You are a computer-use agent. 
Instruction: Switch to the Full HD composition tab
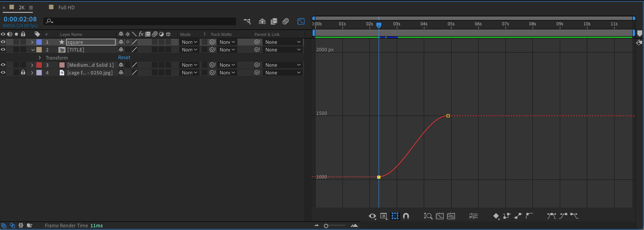[66, 7]
